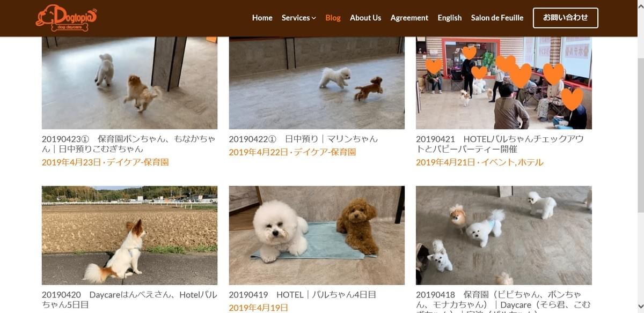Open the Salon de Feuille link

[x=497, y=18]
